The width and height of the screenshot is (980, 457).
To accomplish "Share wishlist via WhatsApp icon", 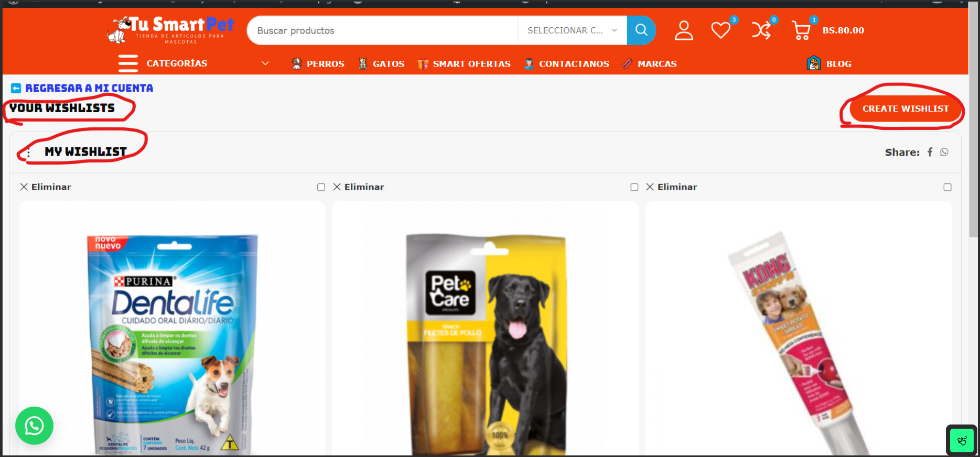I will pyautogui.click(x=944, y=152).
